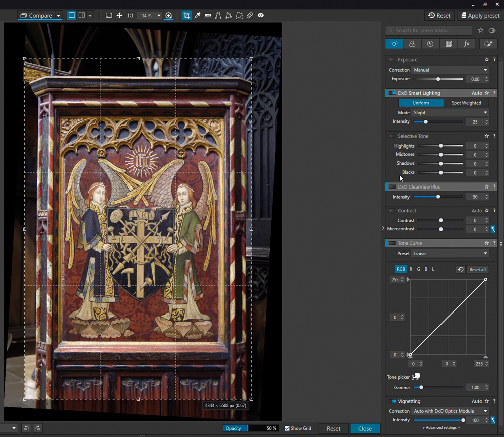504x437 pixels.
Task: Click Apply preset
Action: click(x=480, y=16)
